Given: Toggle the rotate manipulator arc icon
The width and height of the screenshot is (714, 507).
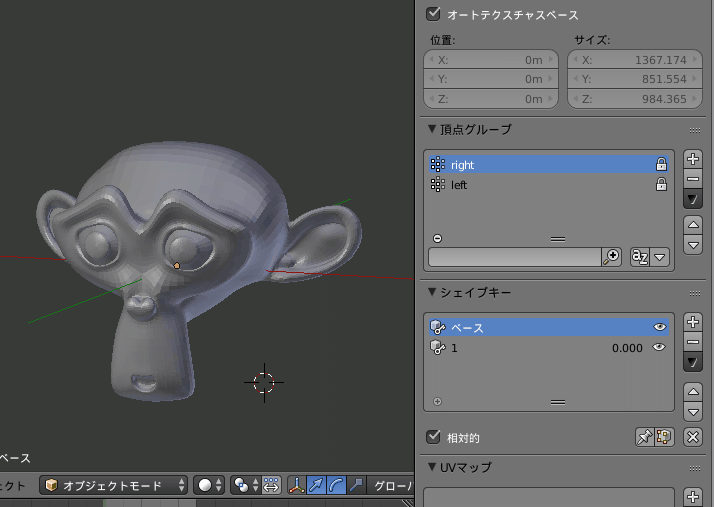Looking at the screenshot, I should click(336, 486).
